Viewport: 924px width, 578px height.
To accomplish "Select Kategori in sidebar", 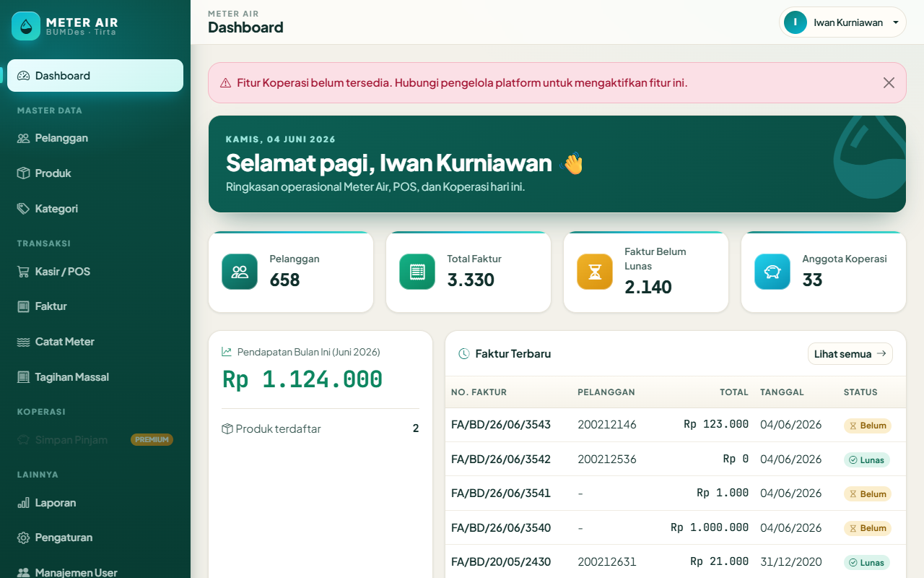I will pos(95,209).
